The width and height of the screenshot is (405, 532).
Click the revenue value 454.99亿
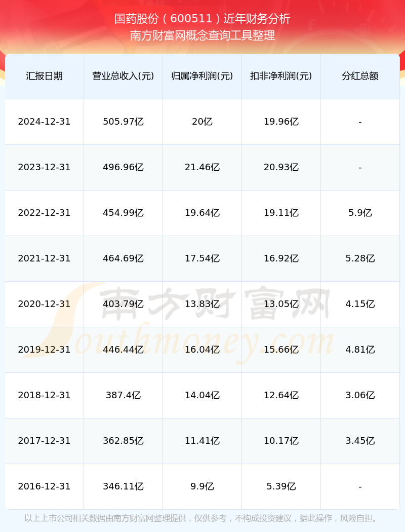[x=124, y=213]
